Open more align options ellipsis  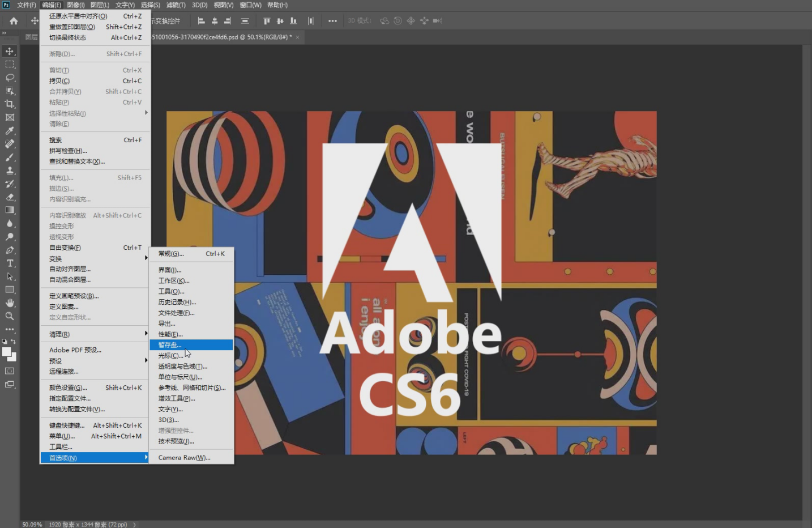click(x=332, y=21)
